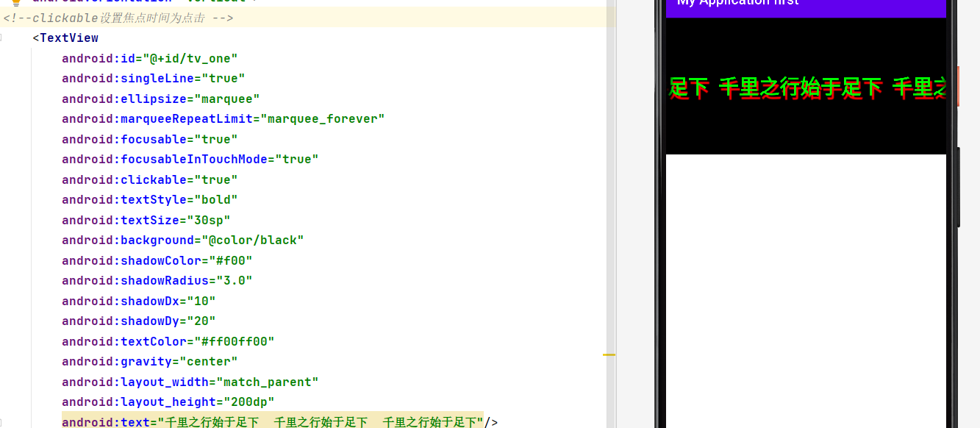This screenshot has height=428, width=980.
Task: Click the android:gravity="center" line
Action: click(150, 362)
